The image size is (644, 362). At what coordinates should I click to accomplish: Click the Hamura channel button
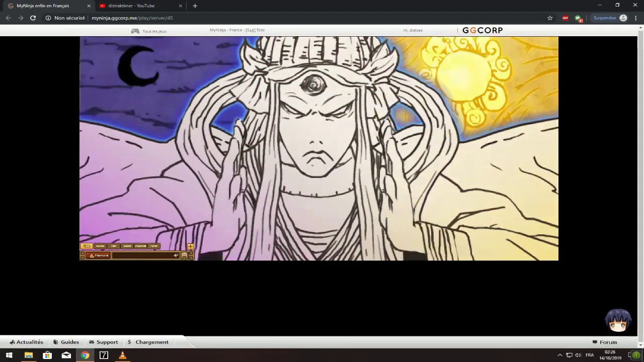[x=99, y=255]
